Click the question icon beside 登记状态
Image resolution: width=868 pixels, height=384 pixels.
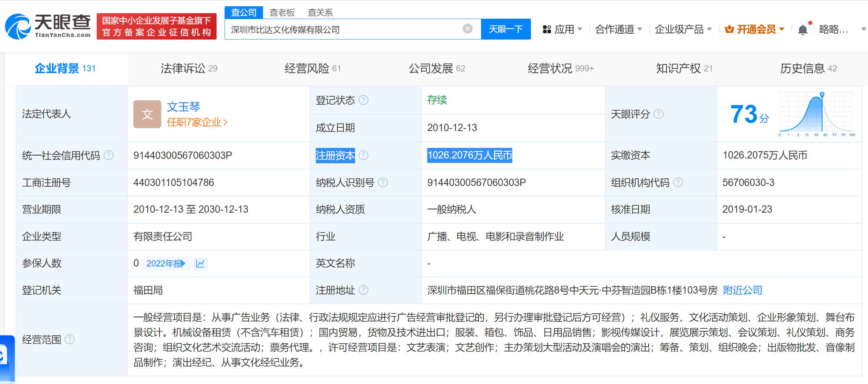[363, 100]
